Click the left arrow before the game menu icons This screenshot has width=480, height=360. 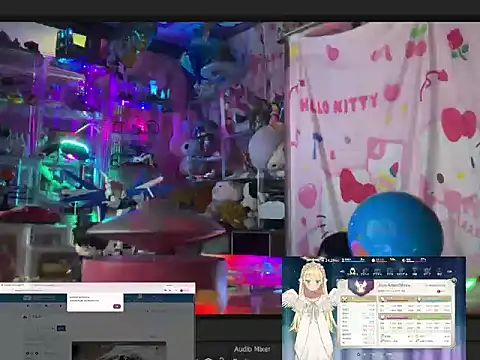pyautogui.click(x=342, y=272)
